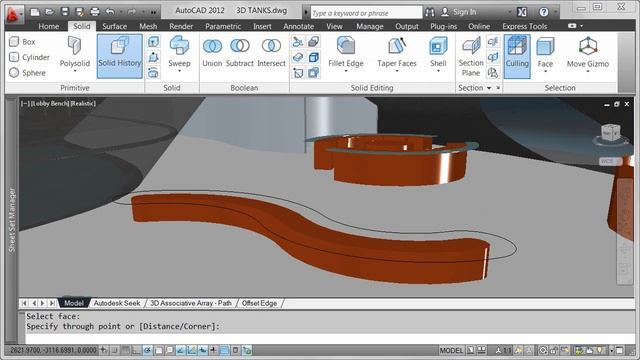Toggle the MODEL space button
The height and width of the screenshot is (360, 640).
(451, 350)
